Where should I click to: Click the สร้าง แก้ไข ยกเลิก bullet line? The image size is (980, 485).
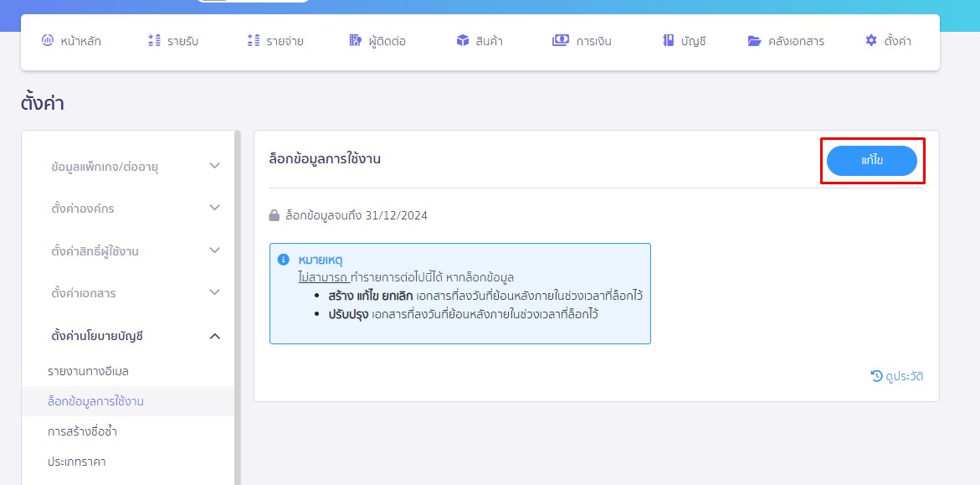pyautogui.click(x=485, y=296)
